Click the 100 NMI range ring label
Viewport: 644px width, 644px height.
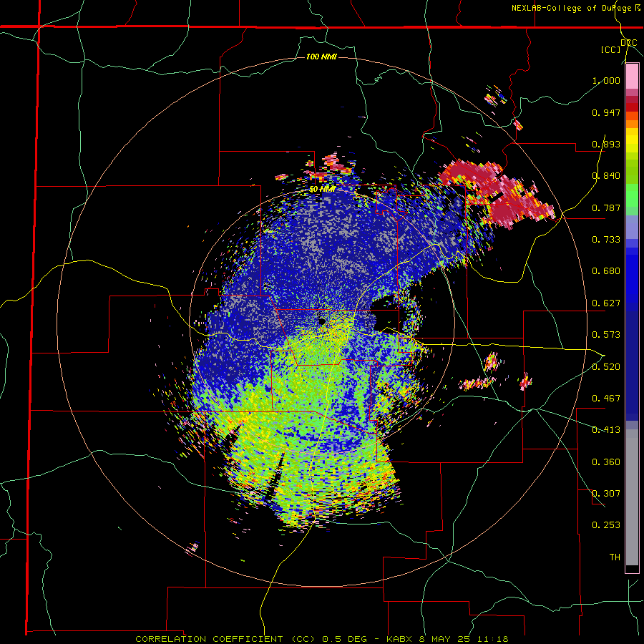coord(321,57)
